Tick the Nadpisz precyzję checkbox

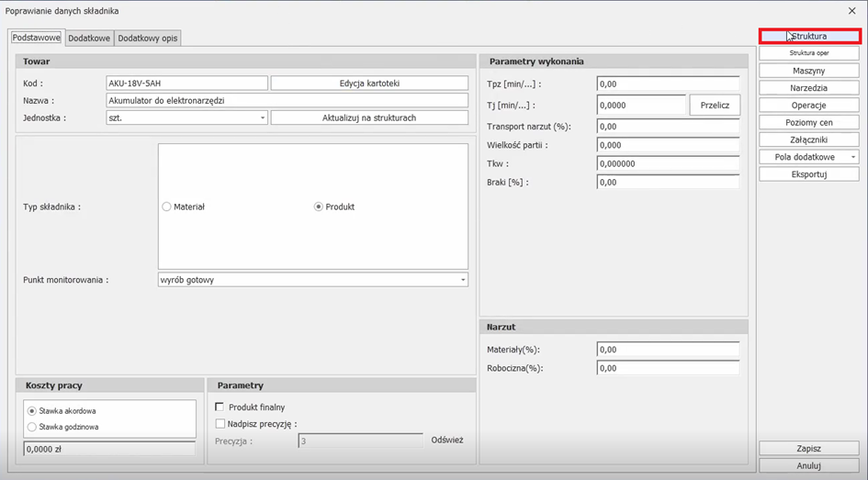[x=220, y=424]
